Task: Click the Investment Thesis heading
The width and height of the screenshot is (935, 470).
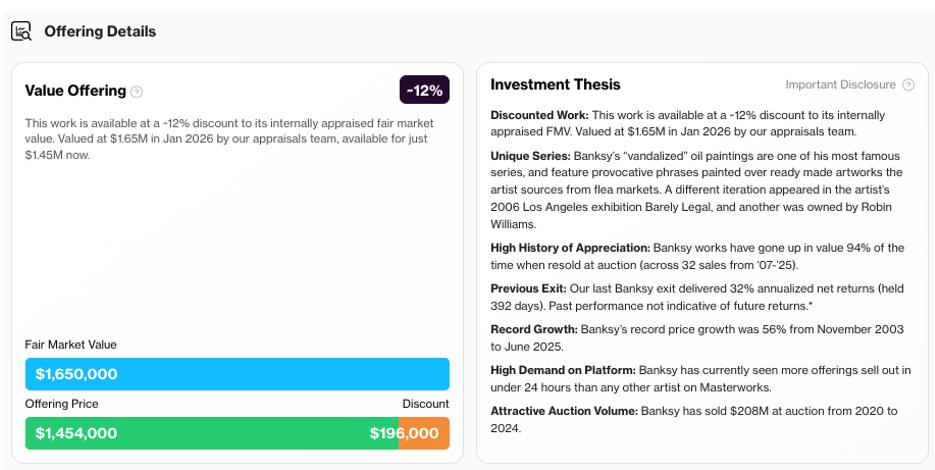Action: click(555, 85)
